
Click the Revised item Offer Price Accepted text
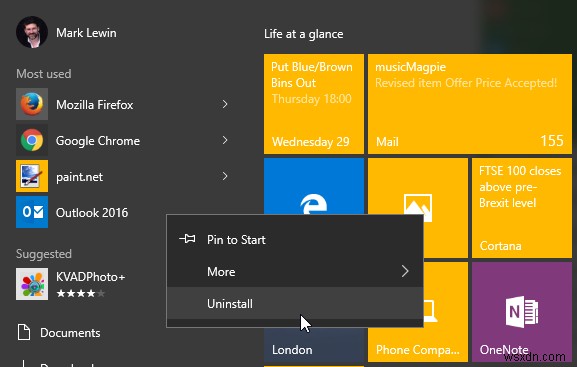[466, 83]
